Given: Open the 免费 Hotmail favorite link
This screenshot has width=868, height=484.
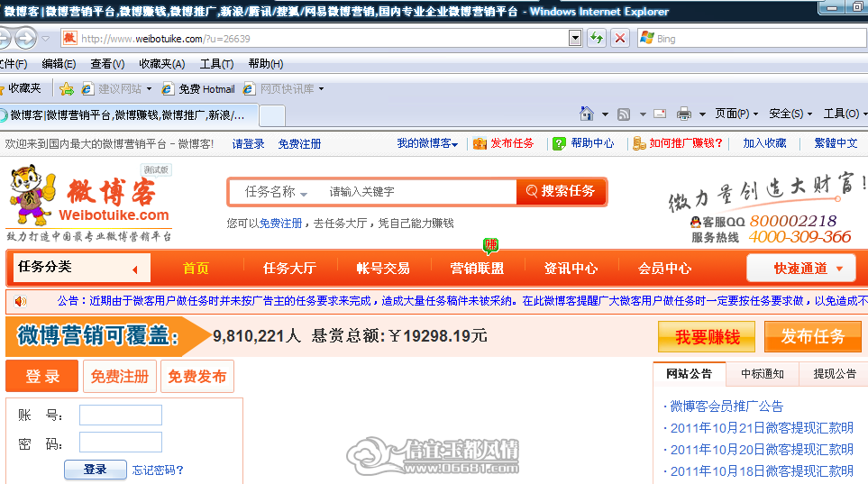Looking at the screenshot, I should coord(198,89).
